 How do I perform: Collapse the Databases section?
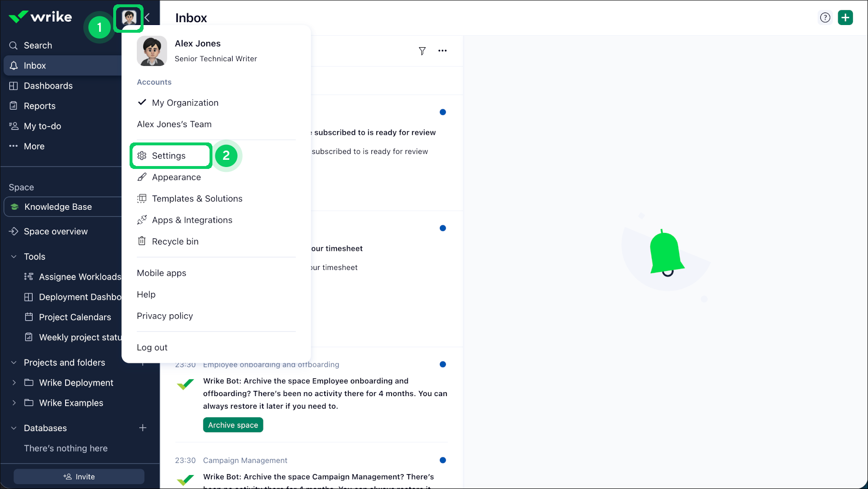point(13,428)
